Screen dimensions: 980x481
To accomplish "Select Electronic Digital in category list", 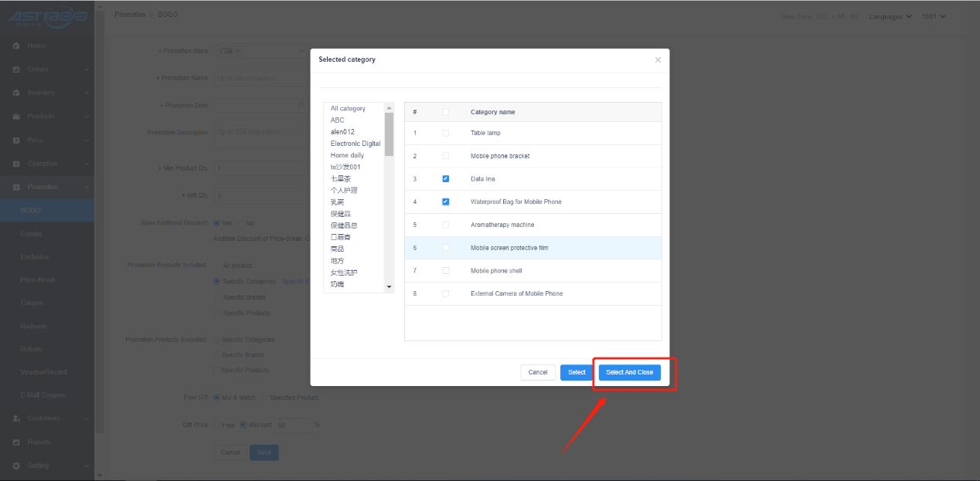I will pos(355,144).
